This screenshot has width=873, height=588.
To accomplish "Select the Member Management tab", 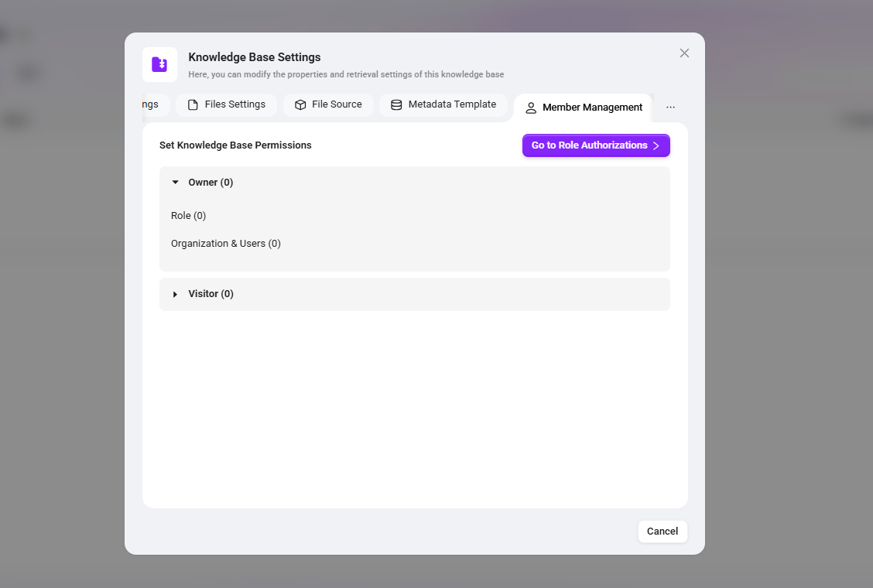I will (x=584, y=108).
